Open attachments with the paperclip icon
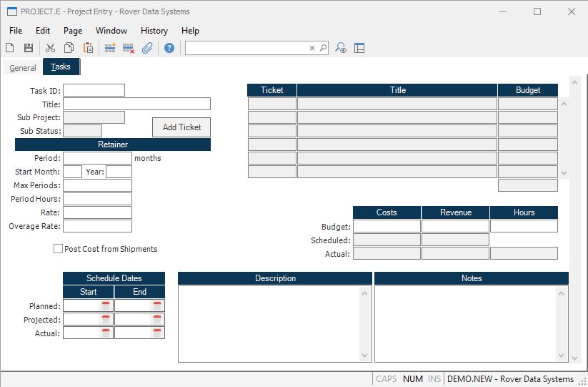This screenshot has width=588, height=387. click(147, 48)
